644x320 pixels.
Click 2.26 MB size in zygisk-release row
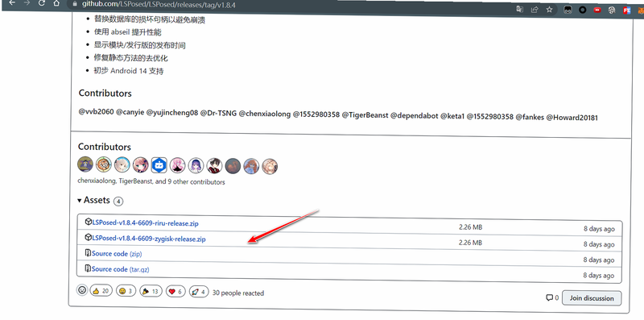470,243
